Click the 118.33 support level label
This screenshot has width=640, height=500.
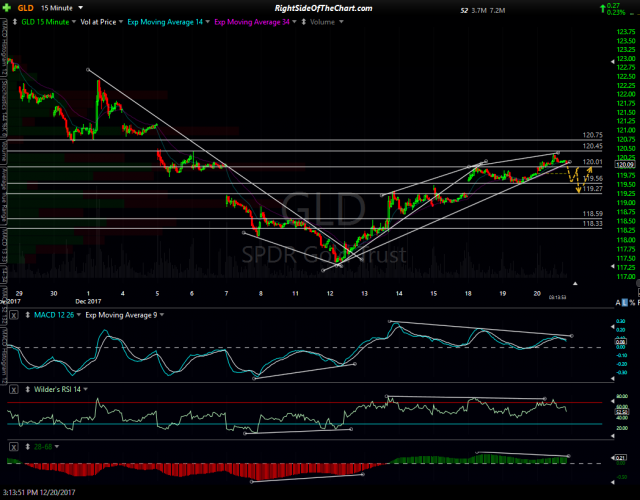pyautogui.click(x=593, y=224)
